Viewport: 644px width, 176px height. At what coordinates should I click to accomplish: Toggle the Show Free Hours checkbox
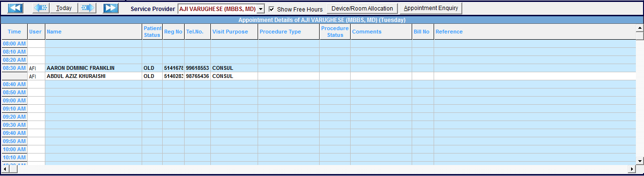pos(271,9)
